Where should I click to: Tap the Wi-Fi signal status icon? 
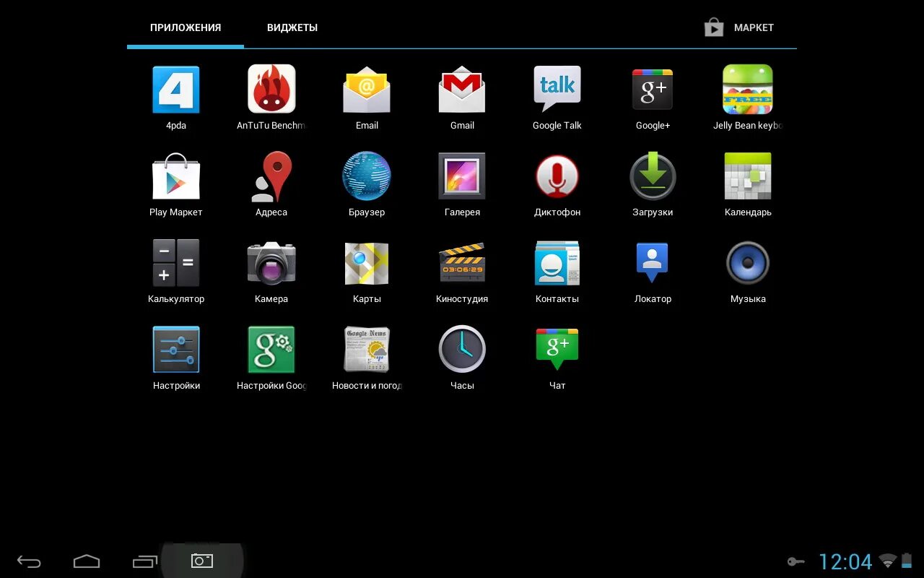click(888, 561)
